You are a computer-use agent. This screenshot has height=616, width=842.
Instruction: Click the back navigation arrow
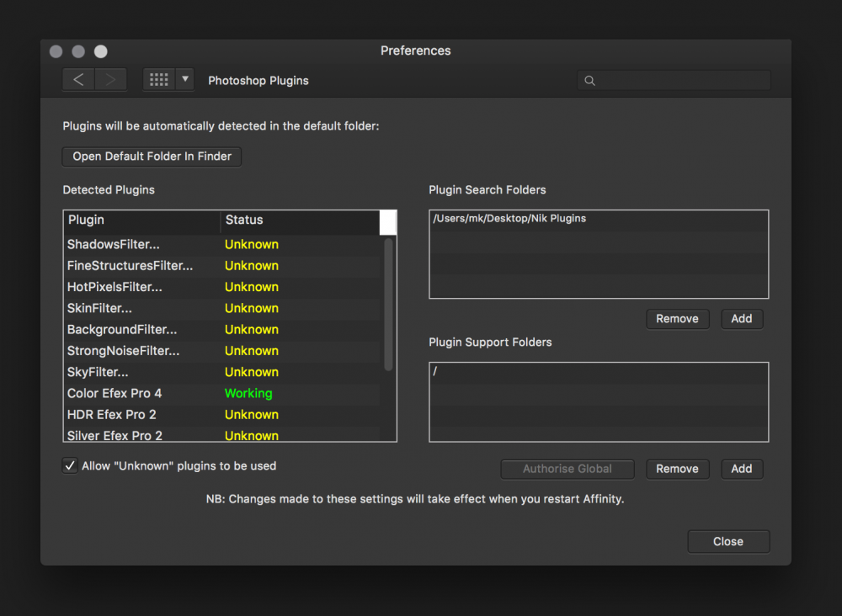tap(78, 80)
